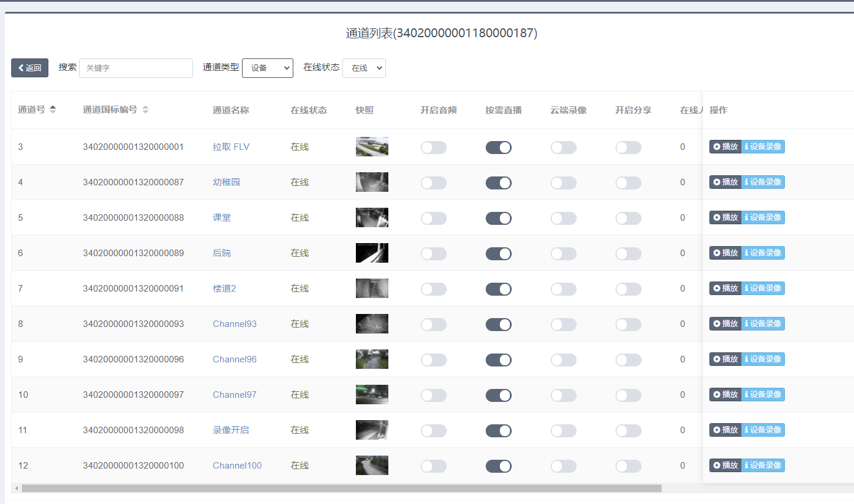Open device recordings for channel 12
This screenshot has width=854, height=504.
(x=763, y=466)
